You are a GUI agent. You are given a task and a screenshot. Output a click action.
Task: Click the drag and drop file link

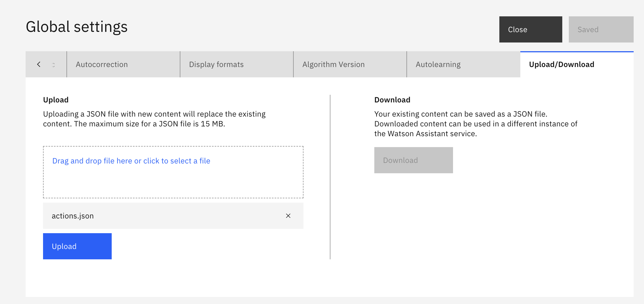[x=131, y=161]
